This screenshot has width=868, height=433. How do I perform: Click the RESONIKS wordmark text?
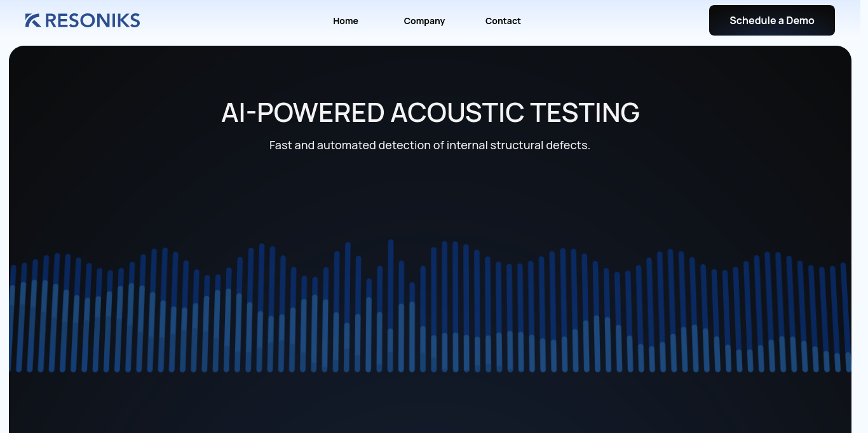[x=92, y=20]
